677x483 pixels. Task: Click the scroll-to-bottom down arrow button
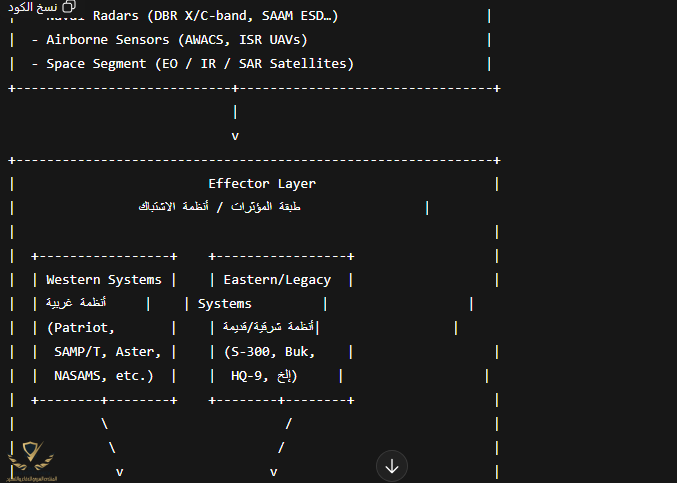[392, 465]
